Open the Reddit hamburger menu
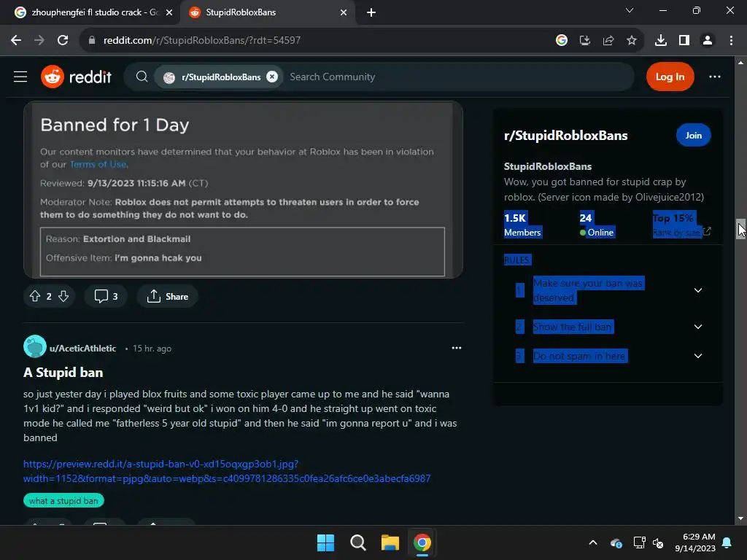The image size is (747, 560). (x=20, y=77)
